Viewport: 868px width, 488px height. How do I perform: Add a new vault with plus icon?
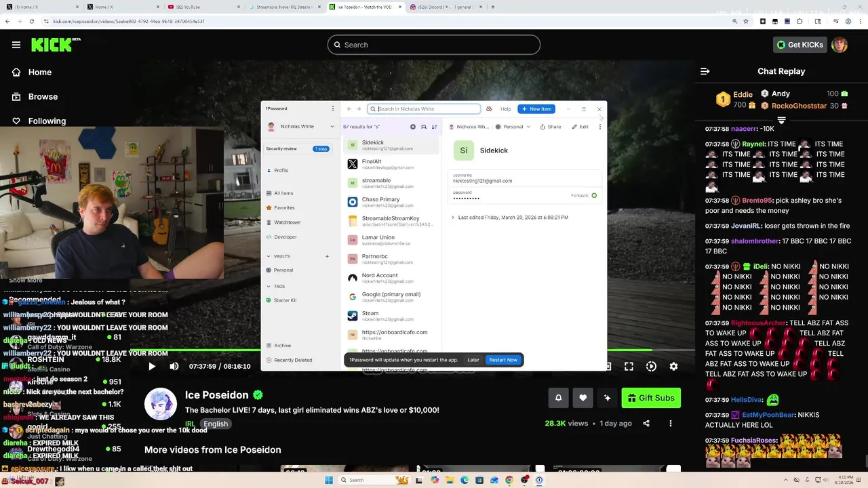tap(327, 256)
